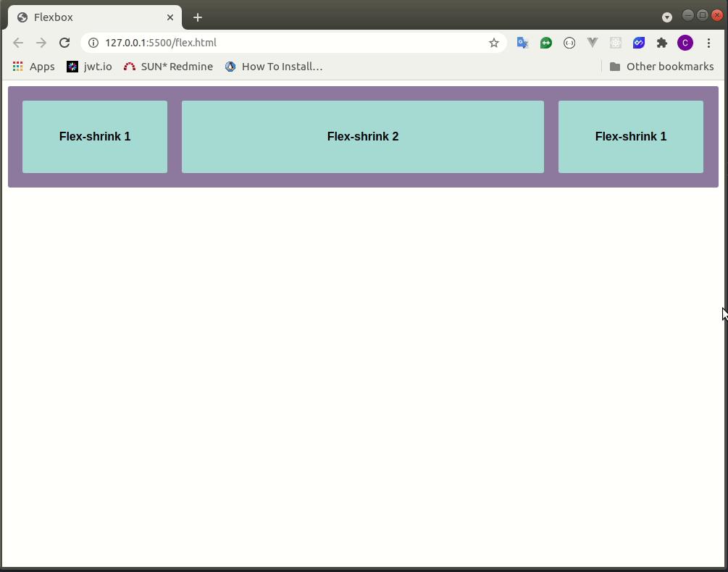Close the browser window

pyautogui.click(x=717, y=15)
